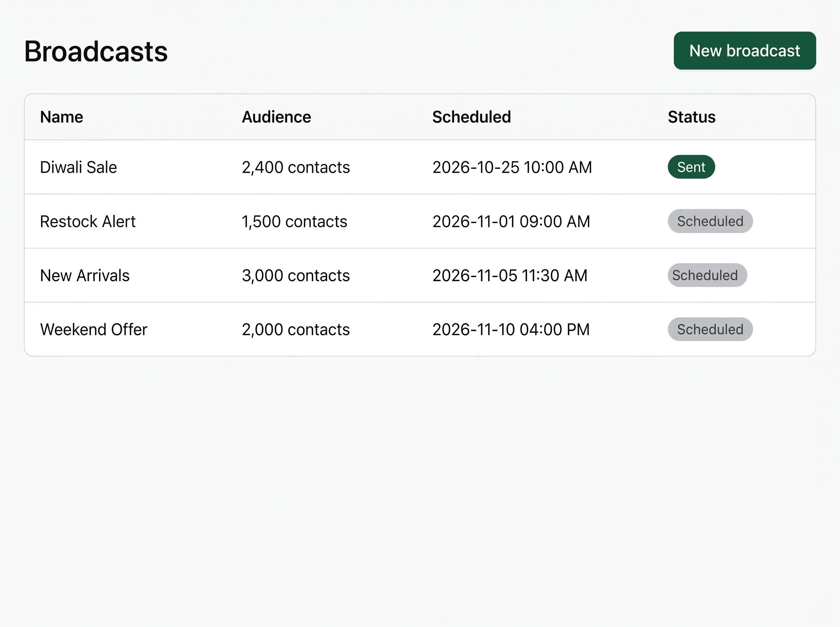
Task: Select the Audience column header
Action: (276, 117)
